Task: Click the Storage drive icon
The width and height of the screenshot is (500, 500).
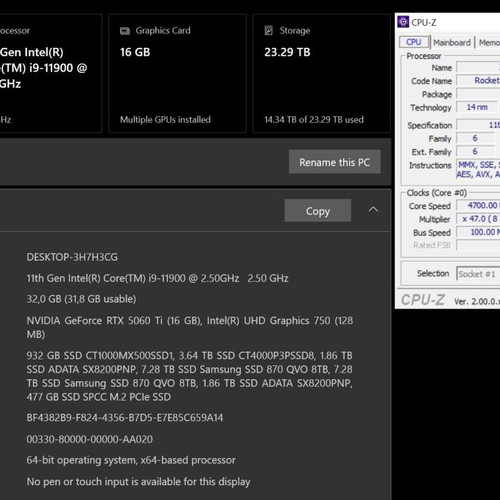Action: pos(269,31)
